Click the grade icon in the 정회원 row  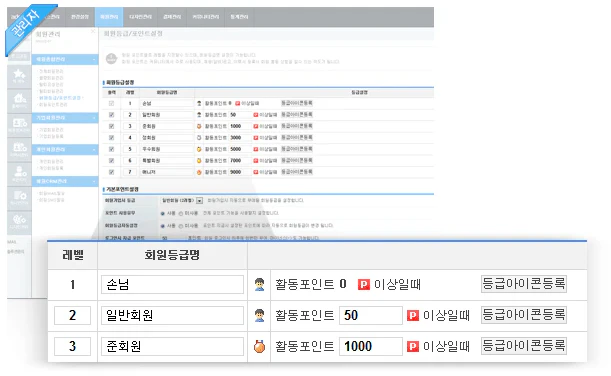tap(199, 138)
